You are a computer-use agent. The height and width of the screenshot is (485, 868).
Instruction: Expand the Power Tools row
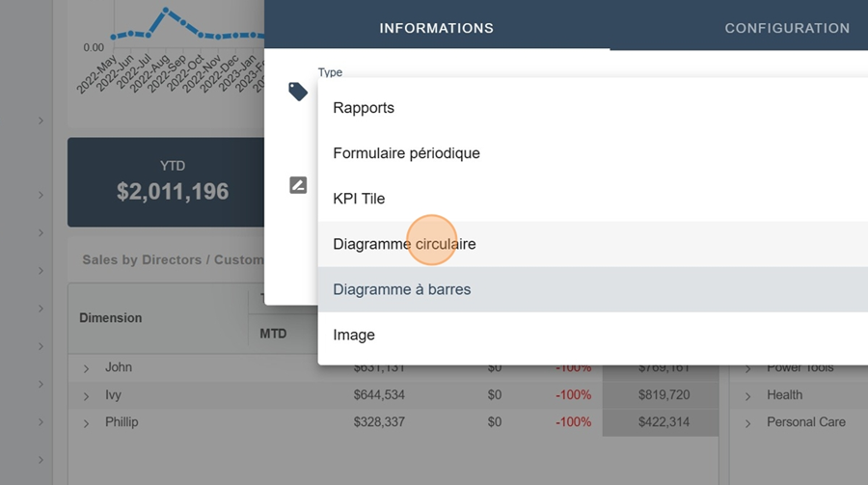(x=748, y=368)
